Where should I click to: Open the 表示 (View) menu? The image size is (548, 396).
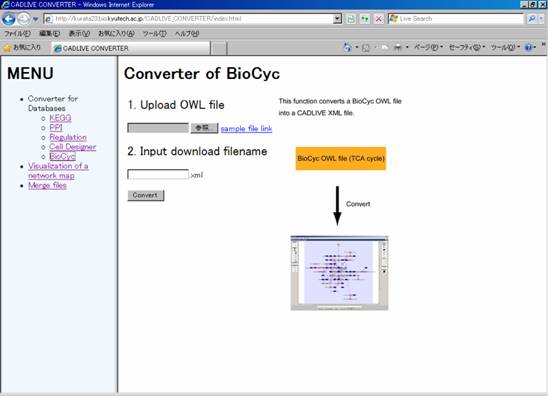coord(79,34)
